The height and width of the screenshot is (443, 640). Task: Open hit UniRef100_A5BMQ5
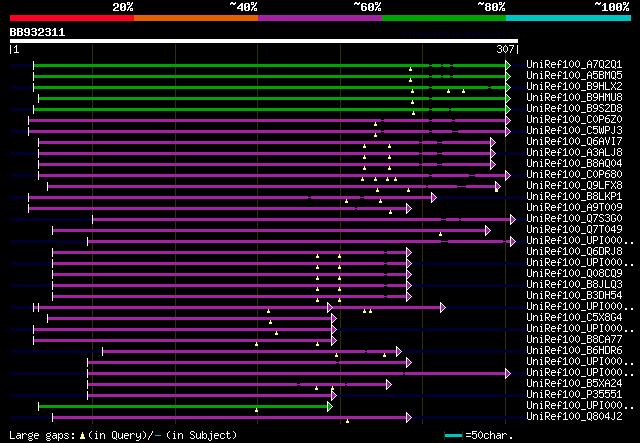coord(574,76)
